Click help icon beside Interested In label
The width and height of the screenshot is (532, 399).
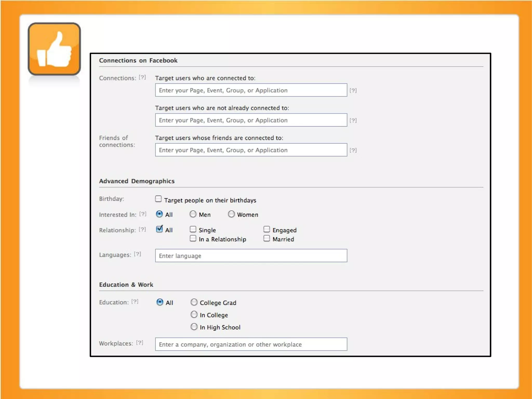click(143, 214)
